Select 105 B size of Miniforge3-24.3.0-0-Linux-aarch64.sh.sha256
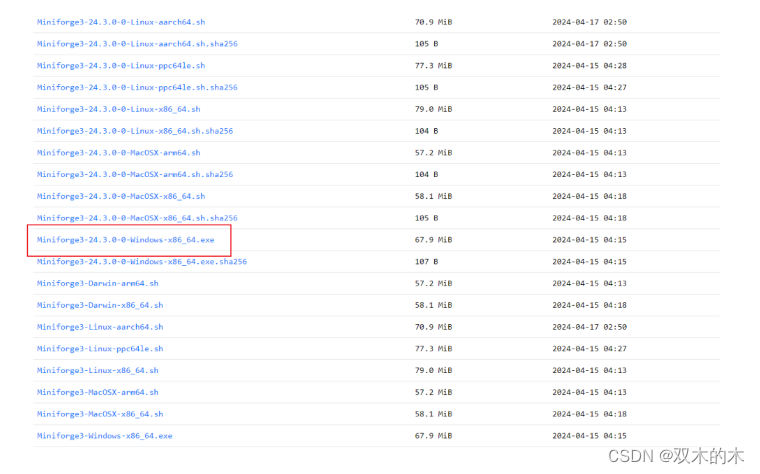The height and width of the screenshot is (474, 760). (427, 44)
